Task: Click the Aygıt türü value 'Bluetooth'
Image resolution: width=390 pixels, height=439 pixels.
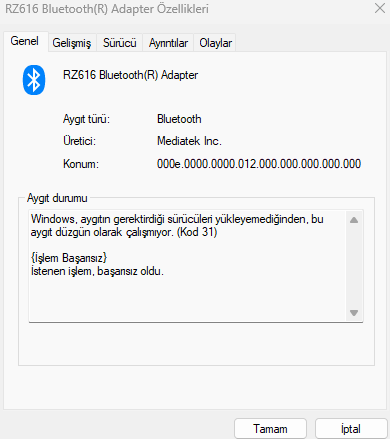Action: click(x=179, y=119)
